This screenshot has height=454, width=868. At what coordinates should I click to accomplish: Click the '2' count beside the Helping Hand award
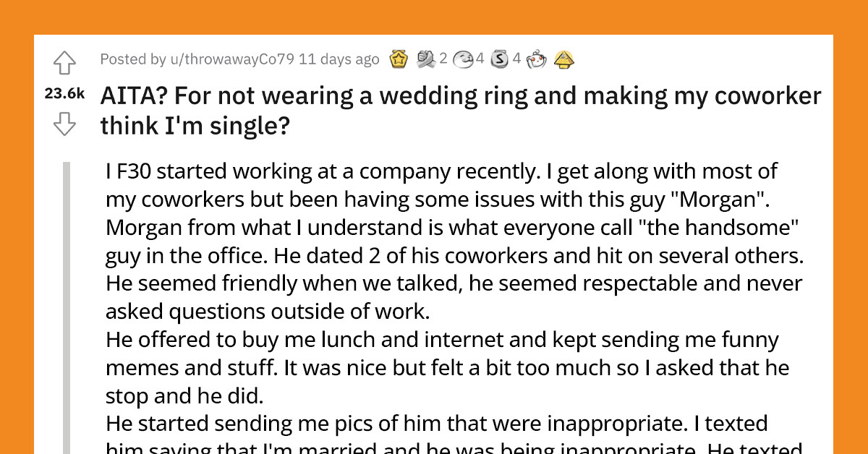pos(443,60)
